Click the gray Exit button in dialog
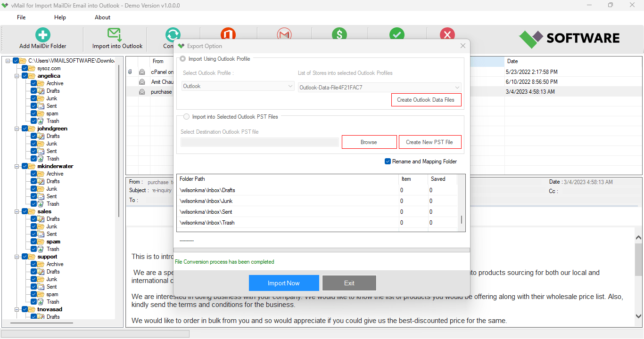644x339 pixels. (x=349, y=283)
